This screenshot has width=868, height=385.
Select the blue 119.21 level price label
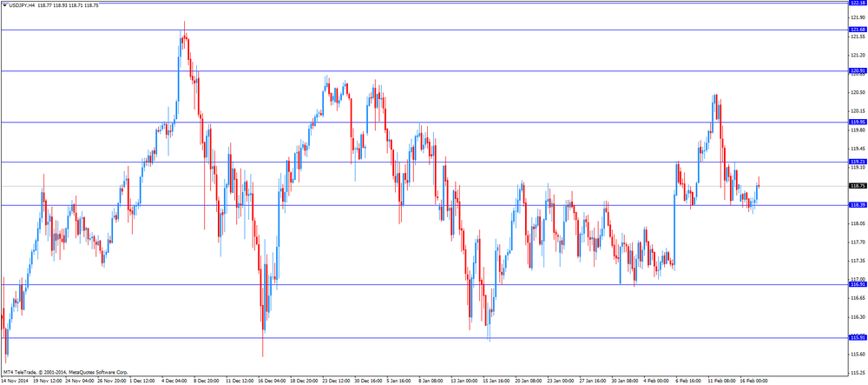[858, 162]
